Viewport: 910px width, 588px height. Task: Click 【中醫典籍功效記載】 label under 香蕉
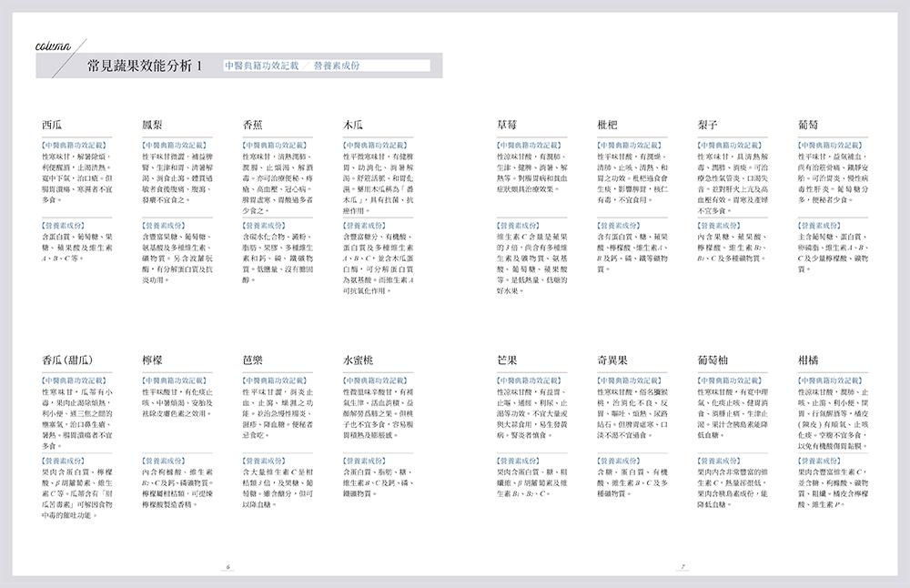pyautogui.click(x=275, y=145)
